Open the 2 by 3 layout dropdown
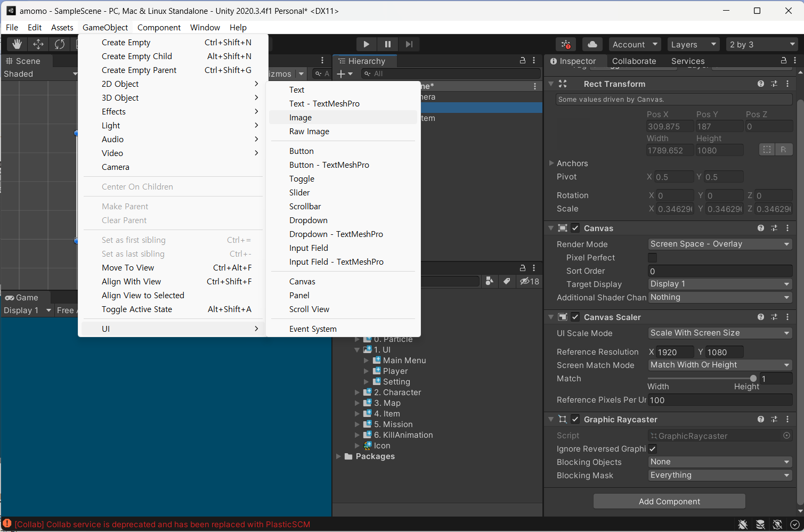 pyautogui.click(x=762, y=44)
